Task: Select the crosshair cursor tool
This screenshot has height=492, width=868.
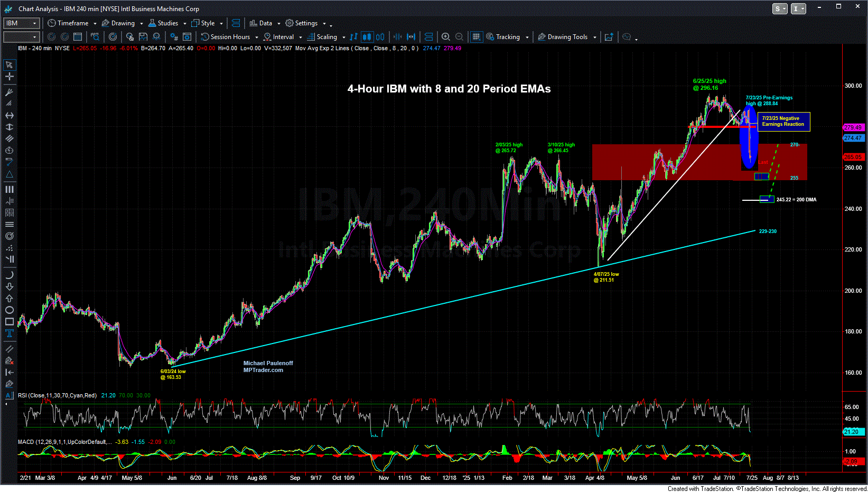Action: coord(9,77)
